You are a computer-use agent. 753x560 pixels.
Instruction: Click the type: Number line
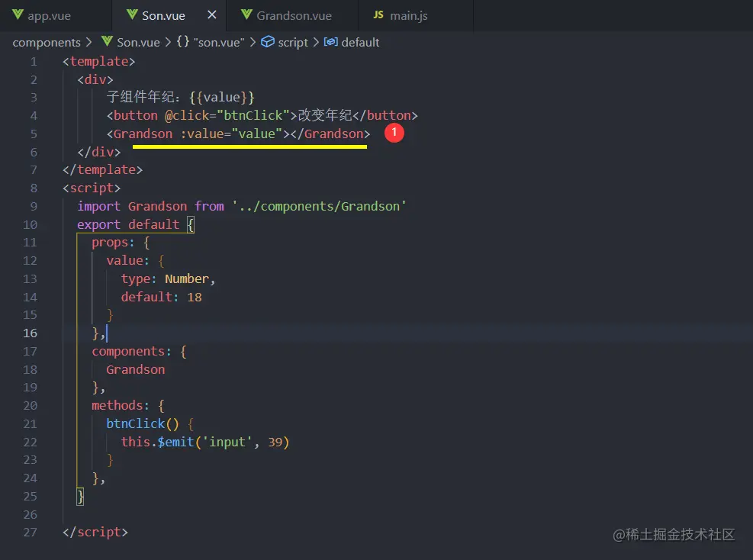(x=168, y=278)
